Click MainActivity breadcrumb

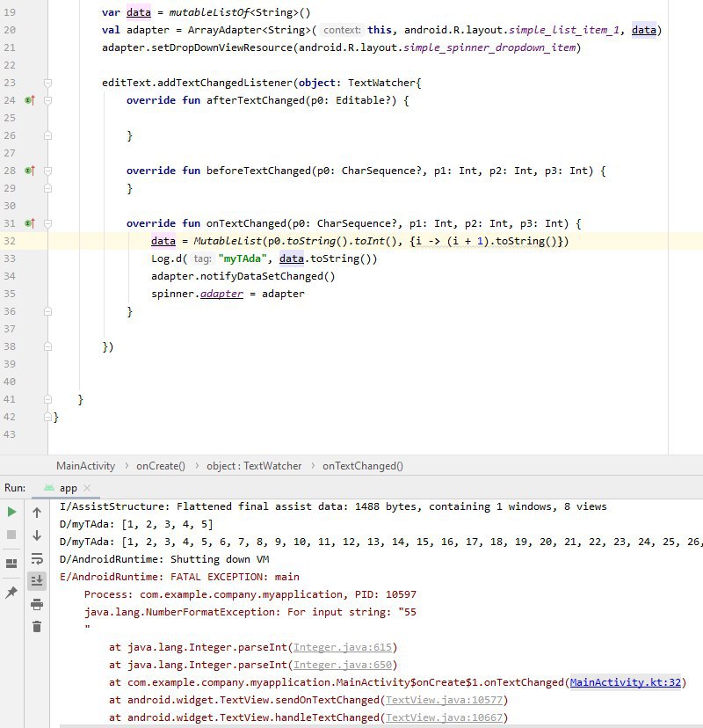pyautogui.click(x=85, y=466)
